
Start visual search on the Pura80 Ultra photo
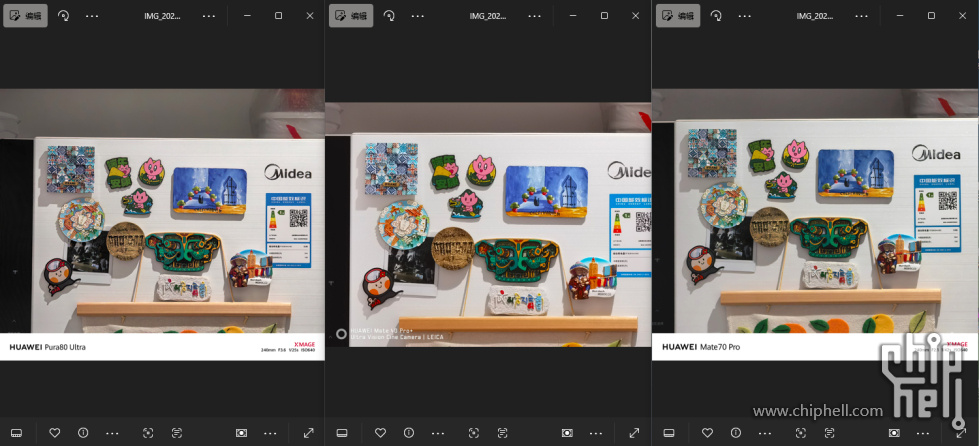coord(148,433)
